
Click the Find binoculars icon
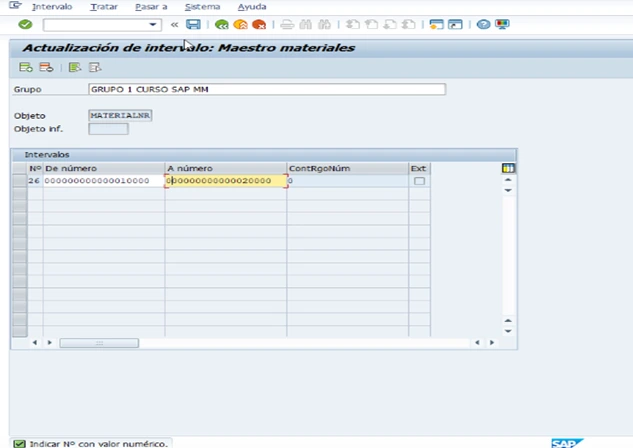pos(306,25)
